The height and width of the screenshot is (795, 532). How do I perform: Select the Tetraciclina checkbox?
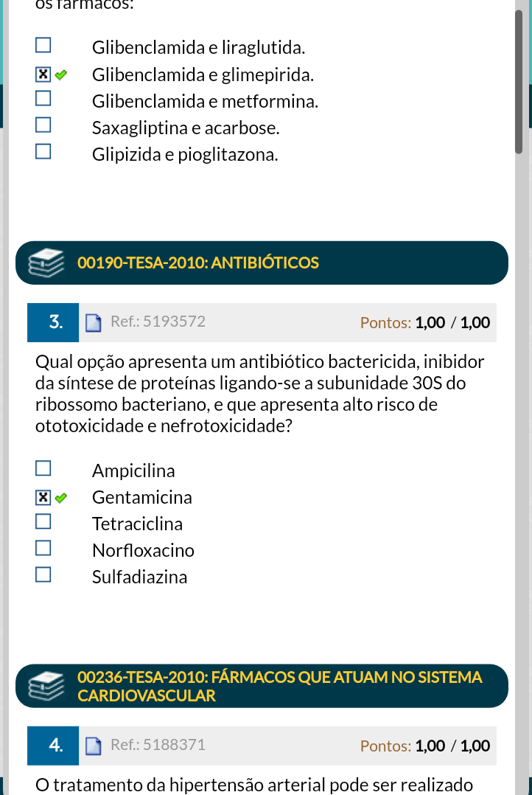(43, 524)
